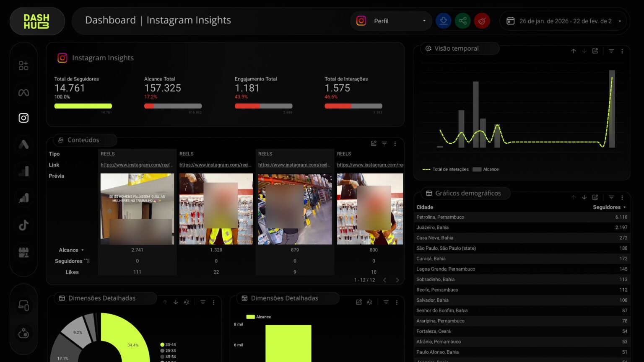This screenshot has height=362, width=644.
Task: Open the Google Ads section in the sidebar
Action: pos(23,145)
